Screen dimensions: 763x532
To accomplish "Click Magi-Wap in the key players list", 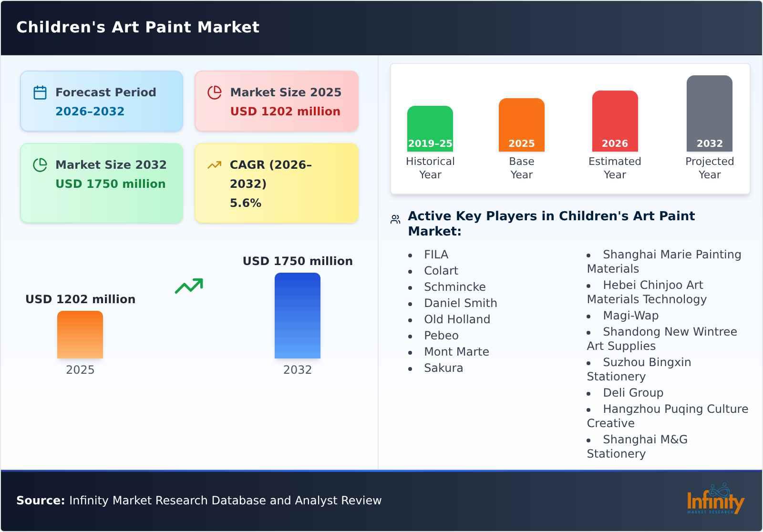I will 630,316.
